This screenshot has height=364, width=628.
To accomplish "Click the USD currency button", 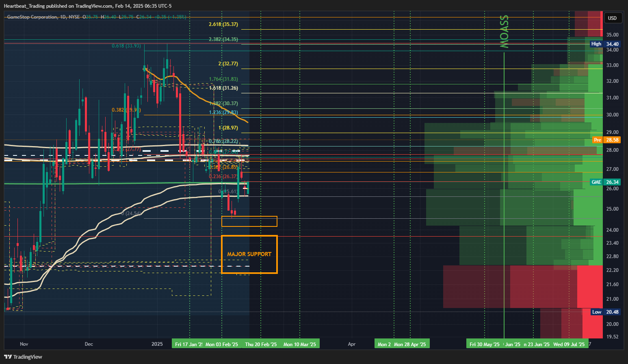I will coord(612,18).
